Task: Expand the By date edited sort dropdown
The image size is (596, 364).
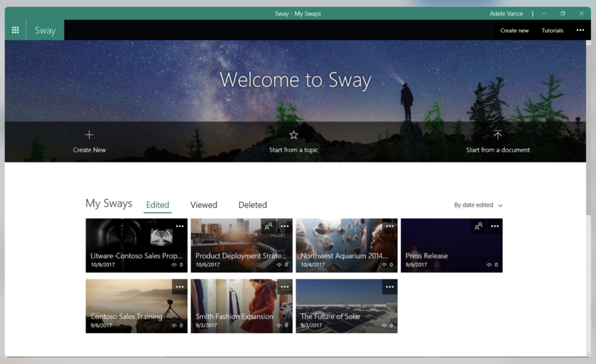Action: tap(478, 205)
